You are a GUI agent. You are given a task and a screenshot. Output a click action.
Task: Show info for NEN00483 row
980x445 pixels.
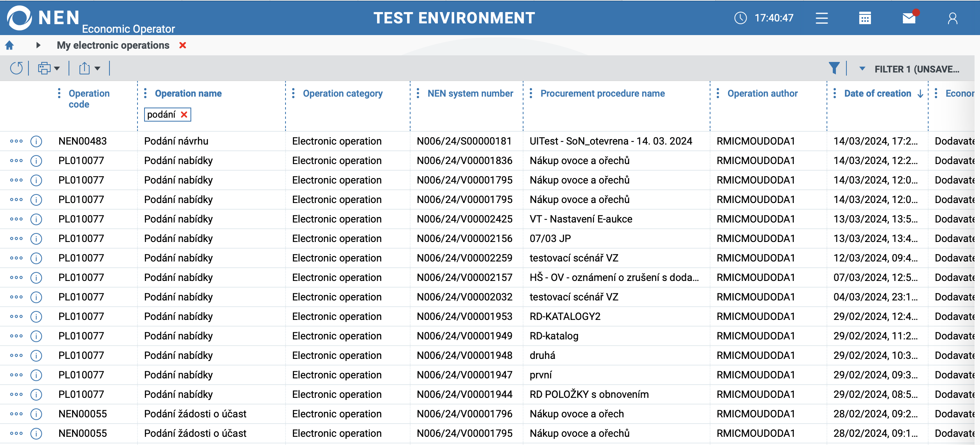point(36,141)
